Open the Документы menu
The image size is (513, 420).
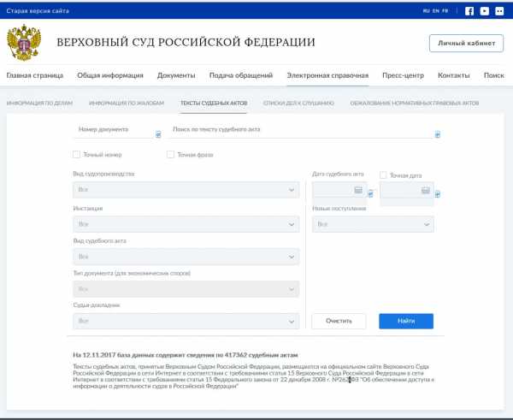click(176, 75)
